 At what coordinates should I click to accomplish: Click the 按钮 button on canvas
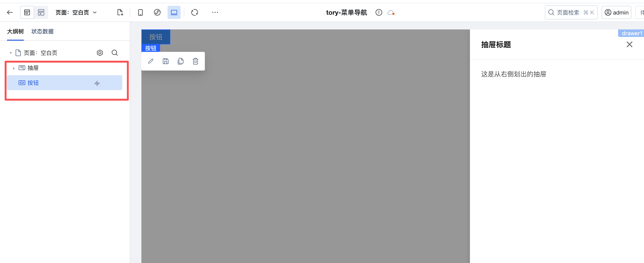pos(156,37)
